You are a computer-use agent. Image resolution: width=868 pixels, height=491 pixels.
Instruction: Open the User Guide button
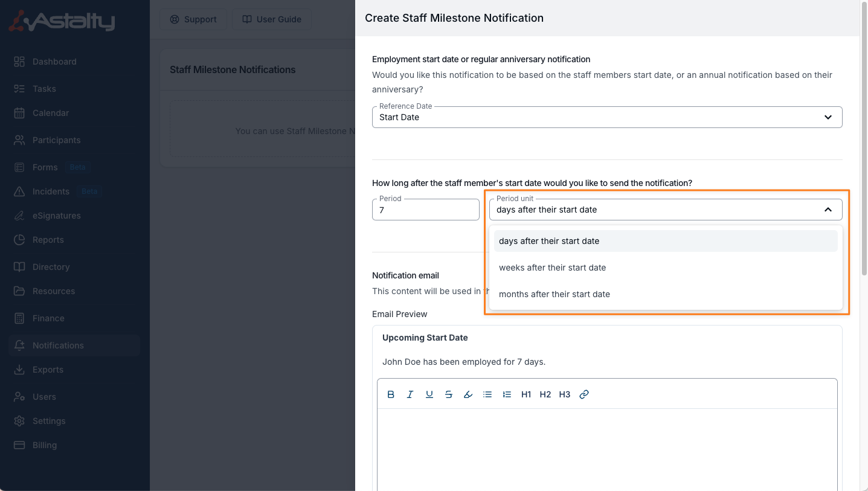(272, 19)
